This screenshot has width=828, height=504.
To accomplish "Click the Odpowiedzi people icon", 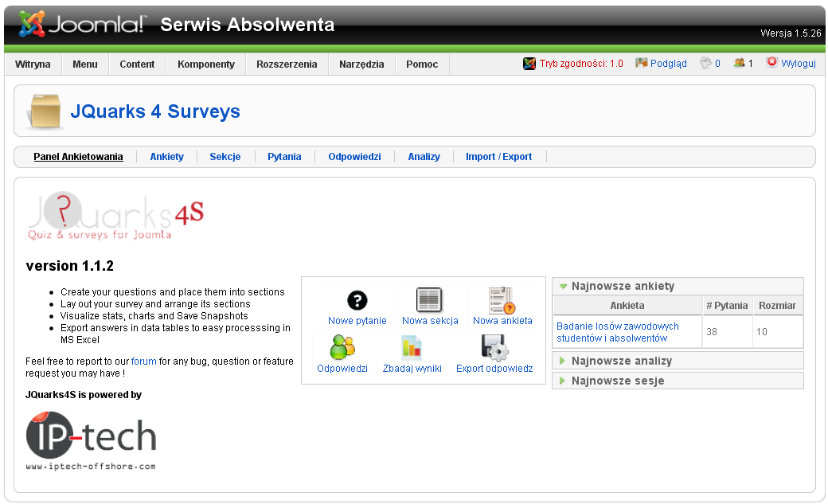I will (x=342, y=347).
